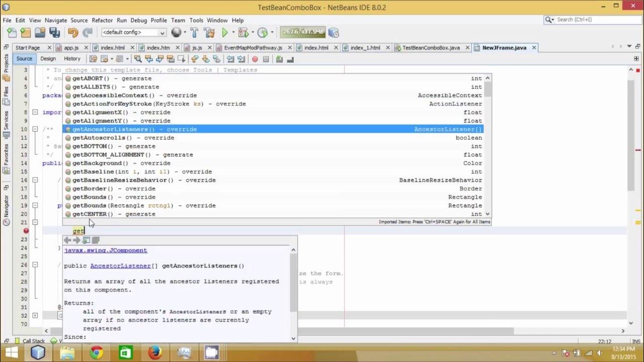644x362 pixels.
Task: Click the Windows Start button
Action: tap(12, 353)
